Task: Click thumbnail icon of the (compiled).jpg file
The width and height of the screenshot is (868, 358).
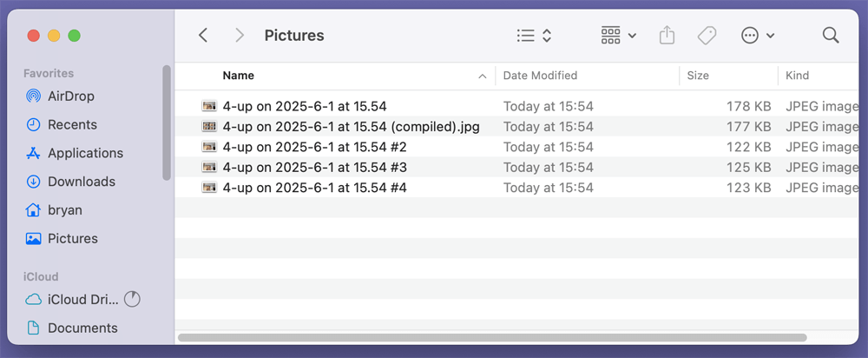Action: tap(208, 126)
